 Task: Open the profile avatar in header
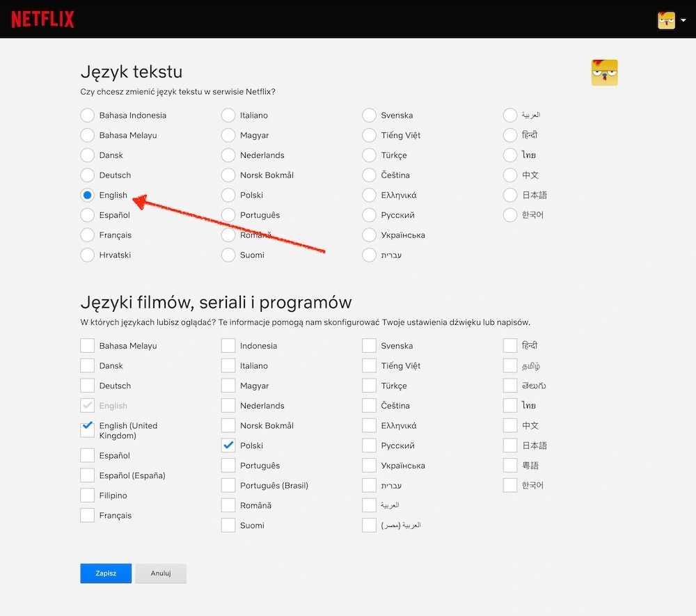coord(666,20)
